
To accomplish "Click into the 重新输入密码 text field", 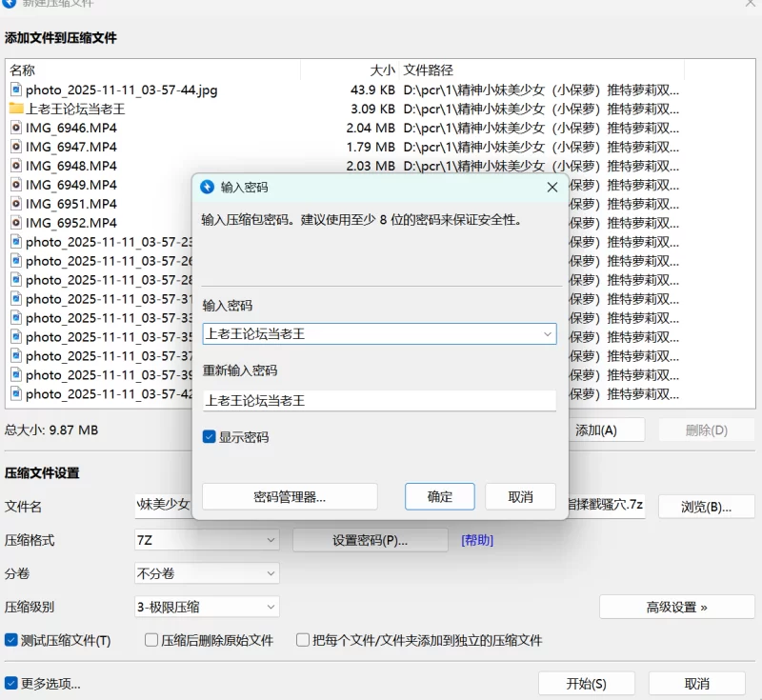I will point(379,401).
